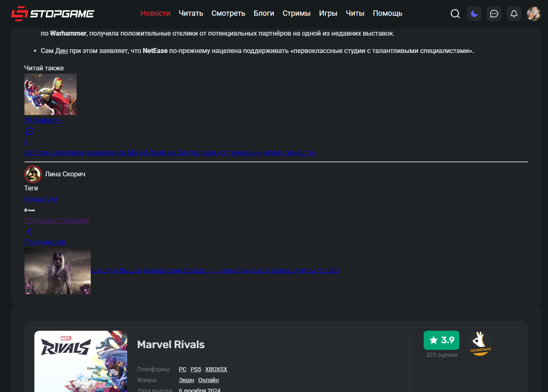Click the Предыдущая link

tap(44, 242)
